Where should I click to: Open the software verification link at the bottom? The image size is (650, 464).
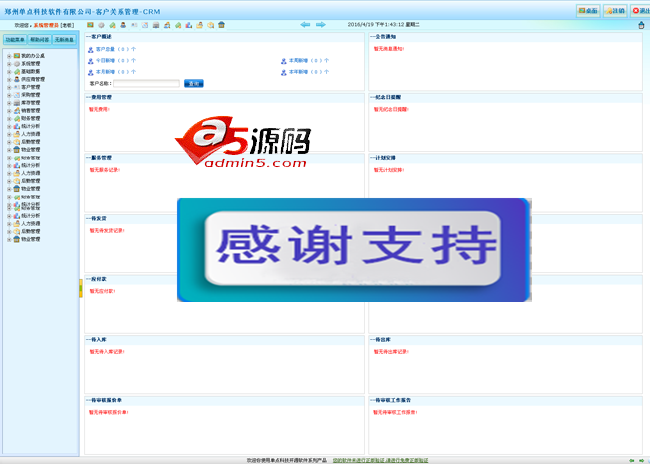[381, 460]
